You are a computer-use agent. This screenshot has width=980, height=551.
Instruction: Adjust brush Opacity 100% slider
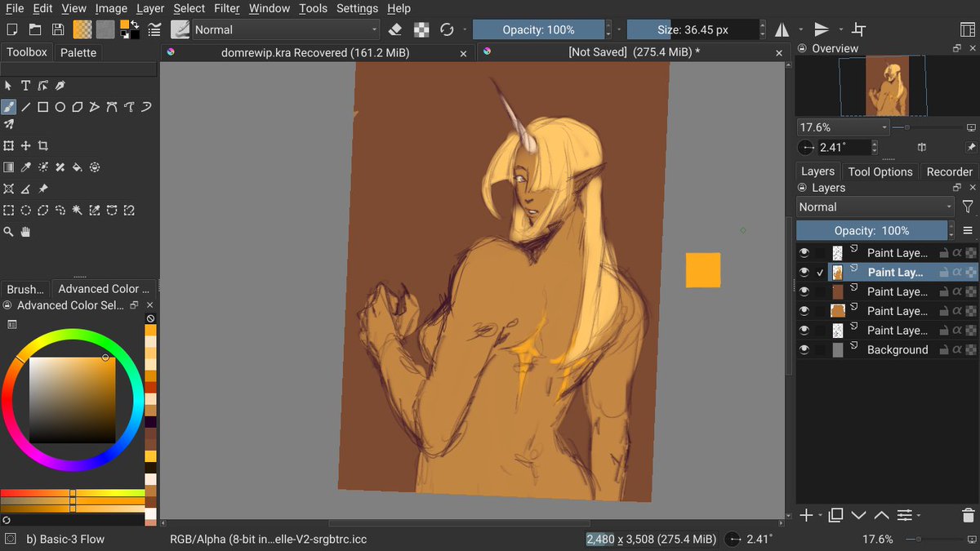click(x=538, y=29)
